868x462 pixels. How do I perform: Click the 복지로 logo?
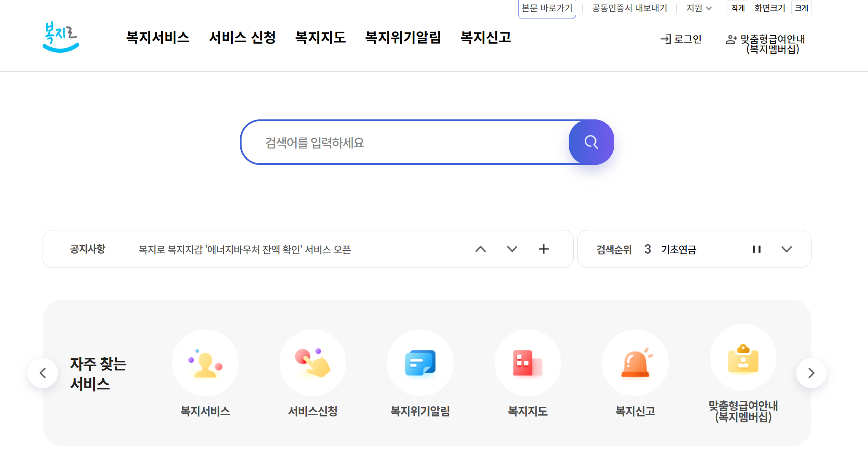click(x=61, y=37)
